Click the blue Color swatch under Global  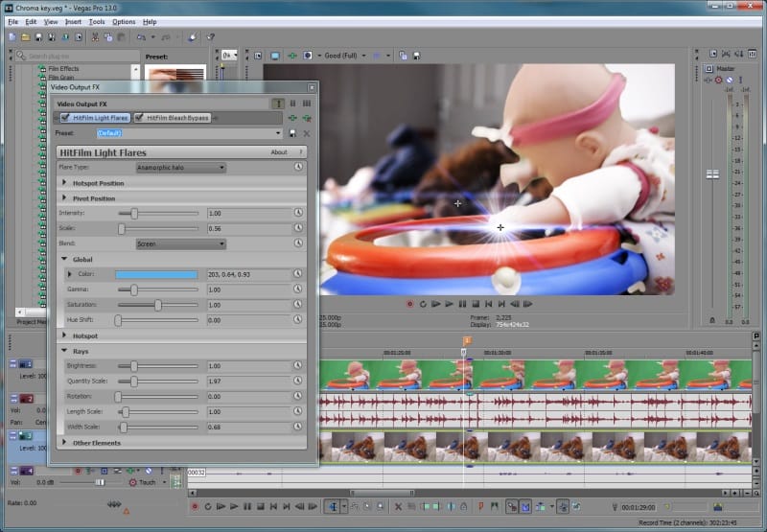(156, 274)
